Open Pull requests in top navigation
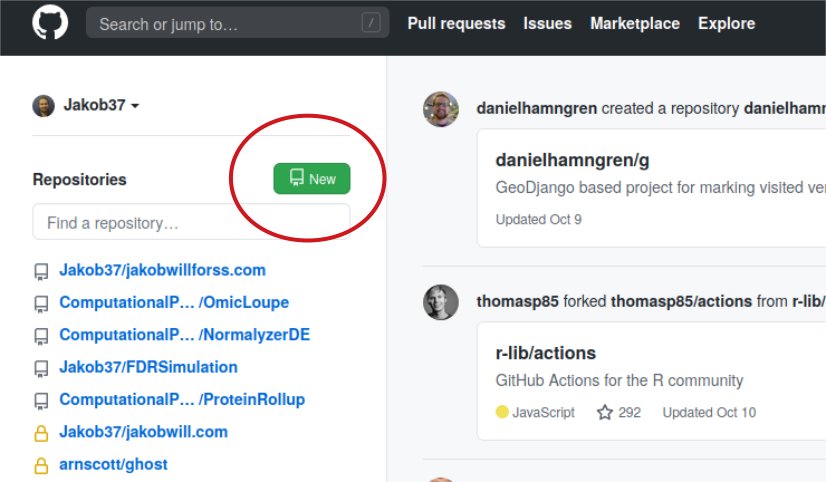Viewport: 826px width, 482px height. (456, 23)
